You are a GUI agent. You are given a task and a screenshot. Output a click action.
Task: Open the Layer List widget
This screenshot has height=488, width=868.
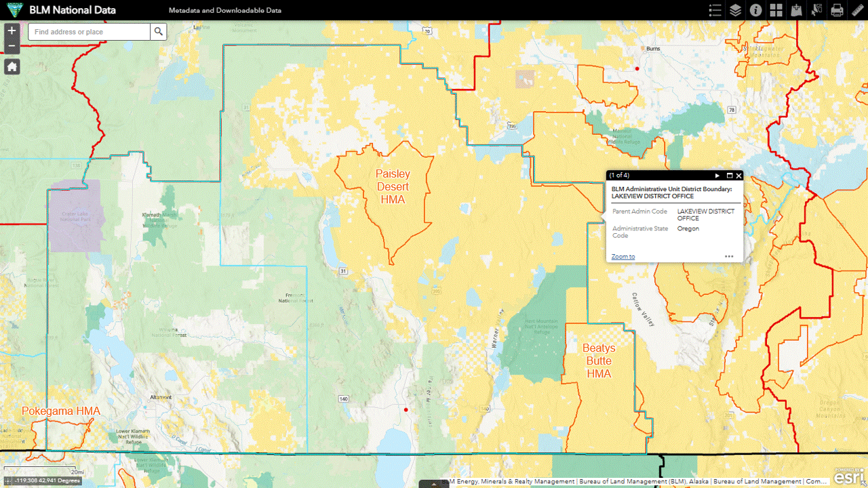pyautogui.click(x=735, y=10)
